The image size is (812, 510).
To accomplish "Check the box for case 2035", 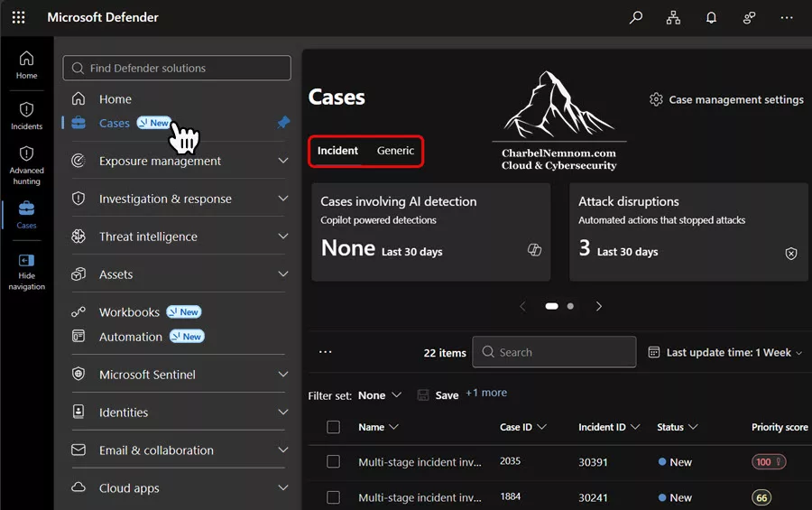I will (333, 462).
